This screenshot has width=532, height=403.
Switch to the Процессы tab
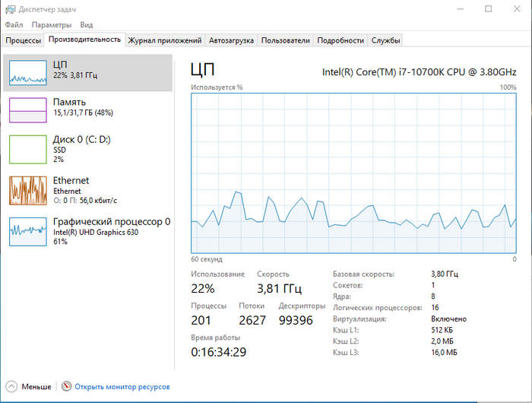24,40
